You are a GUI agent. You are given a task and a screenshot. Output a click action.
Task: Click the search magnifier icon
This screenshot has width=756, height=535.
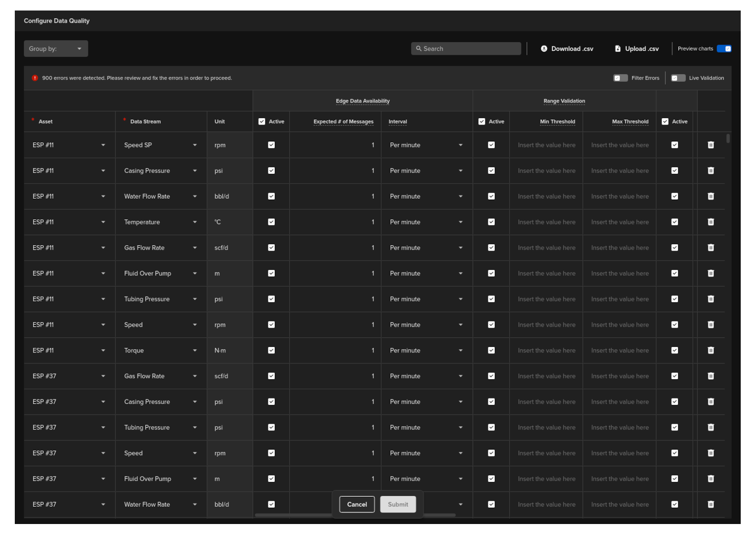pyautogui.click(x=419, y=49)
